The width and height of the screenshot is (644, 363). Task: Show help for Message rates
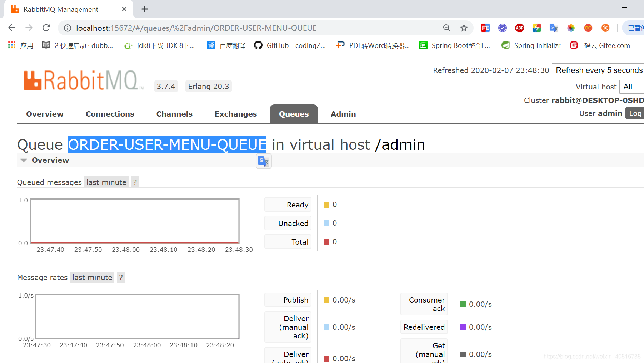pyautogui.click(x=121, y=278)
